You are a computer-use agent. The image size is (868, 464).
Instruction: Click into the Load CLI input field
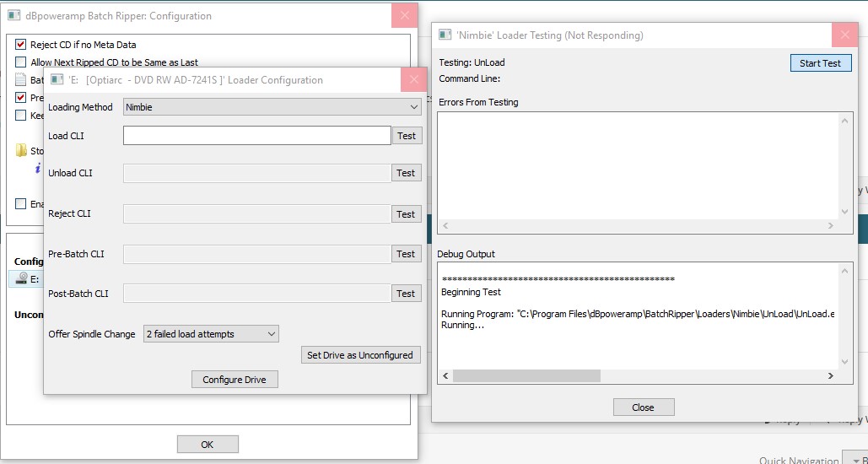click(256, 136)
